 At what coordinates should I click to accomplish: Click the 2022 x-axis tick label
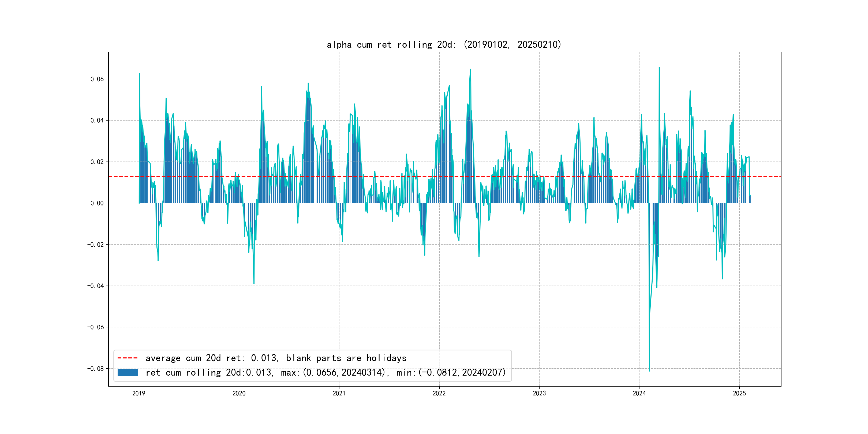439,393
